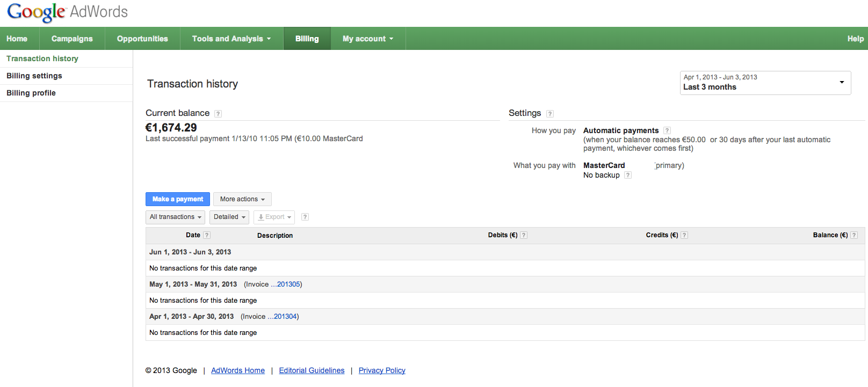The height and width of the screenshot is (387, 868).
Task: Click the Google AdWords logo
Action: point(68,12)
